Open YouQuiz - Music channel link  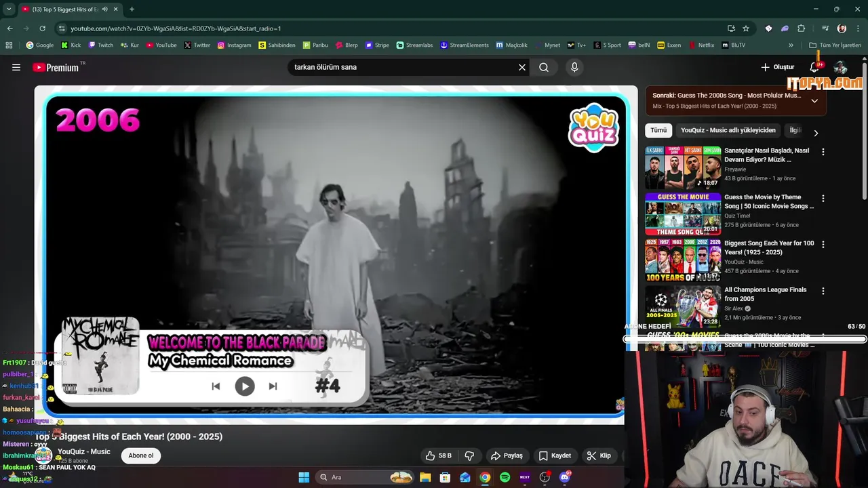click(84, 451)
